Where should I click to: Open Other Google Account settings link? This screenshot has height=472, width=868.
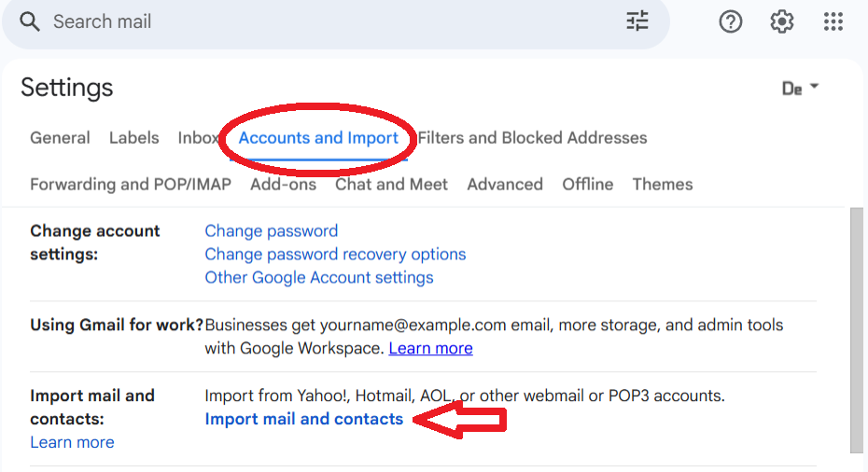319,277
